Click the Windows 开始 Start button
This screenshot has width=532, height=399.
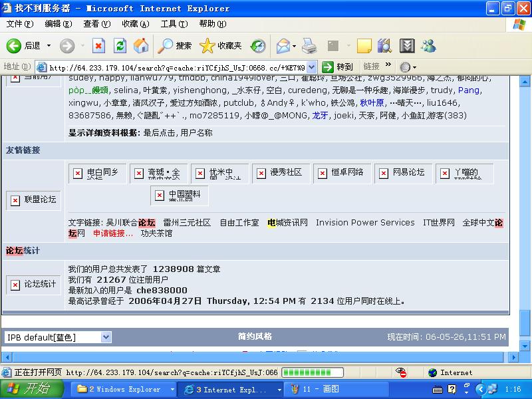pos(32,389)
